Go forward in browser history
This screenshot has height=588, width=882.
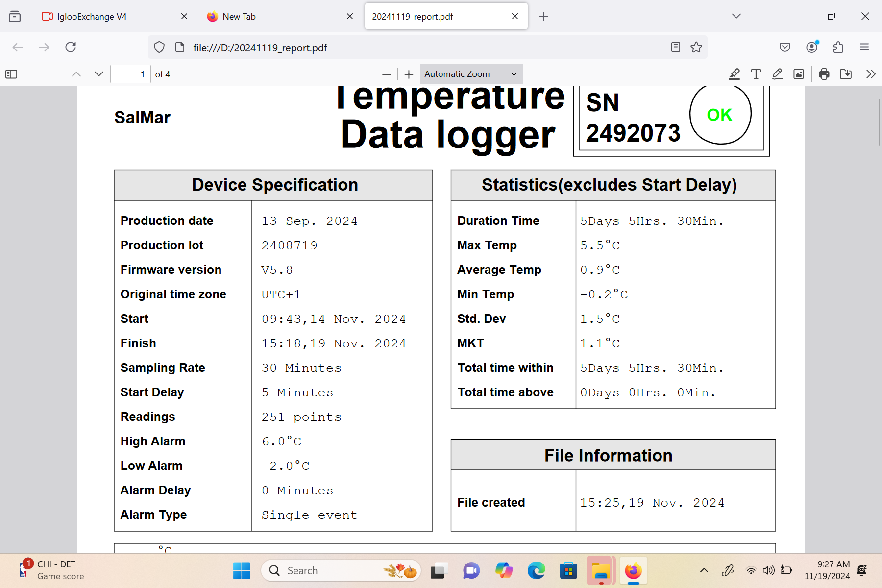(44, 47)
